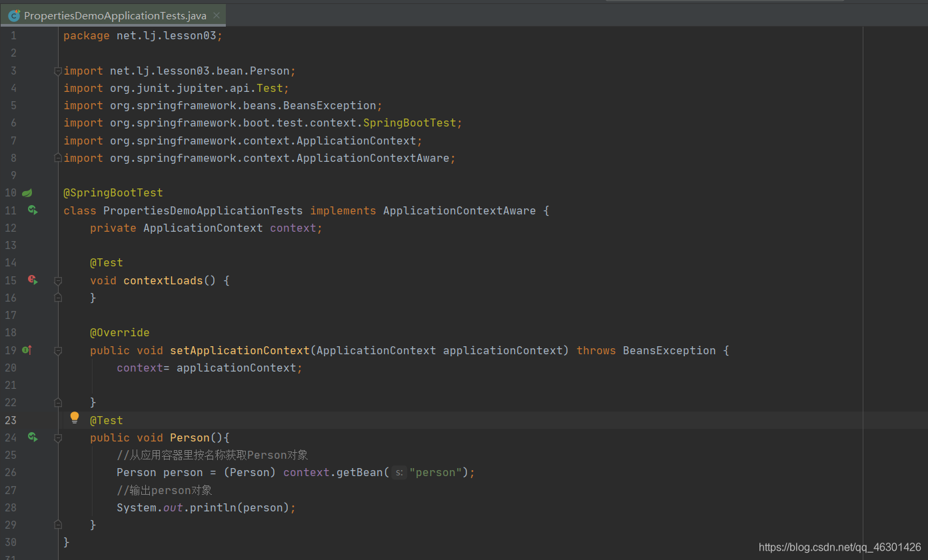Select the PropertiesDemoApplicationTests.java editor tab
This screenshot has width=928, height=560.
tap(113, 15)
